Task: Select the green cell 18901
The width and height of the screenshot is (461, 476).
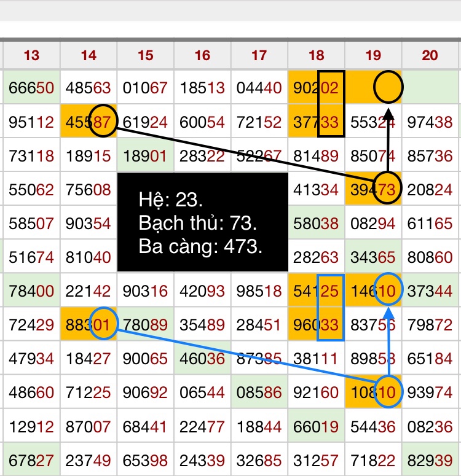Action: 145,156
